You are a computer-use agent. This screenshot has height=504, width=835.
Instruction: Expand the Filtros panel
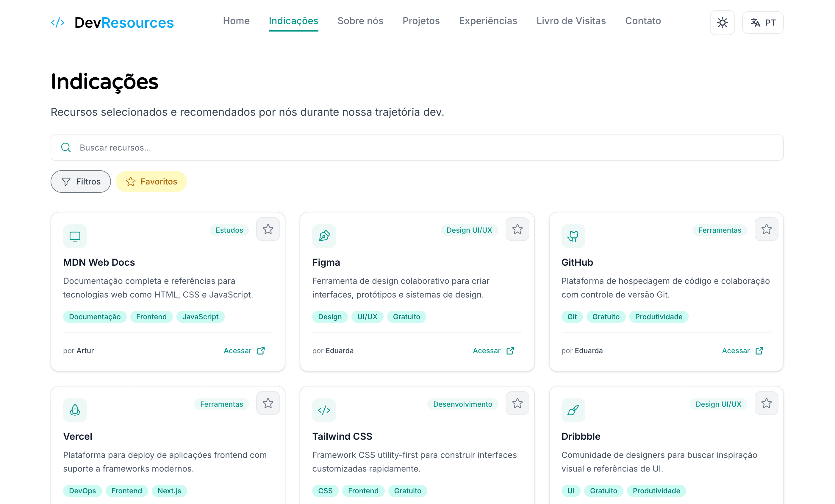point(81,181)
